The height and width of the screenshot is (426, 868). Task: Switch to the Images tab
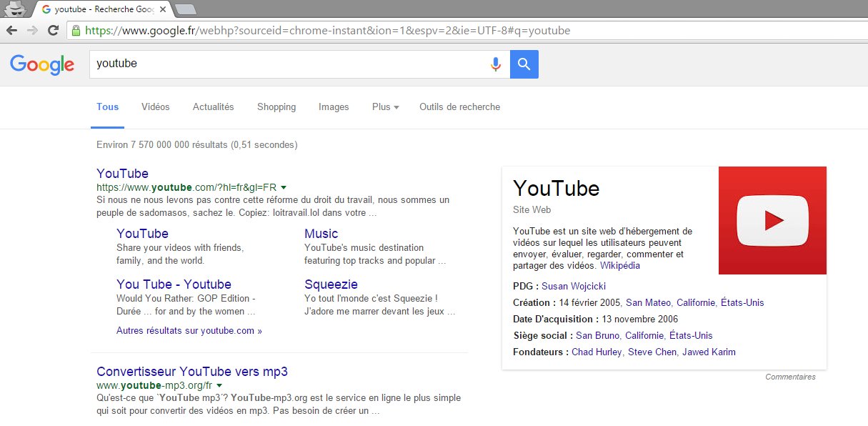pos(334,107)
